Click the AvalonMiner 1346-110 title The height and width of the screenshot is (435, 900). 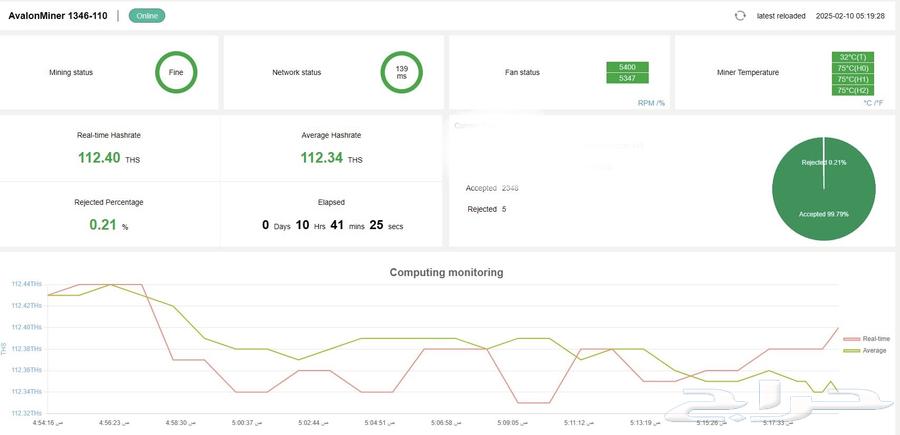57,16
